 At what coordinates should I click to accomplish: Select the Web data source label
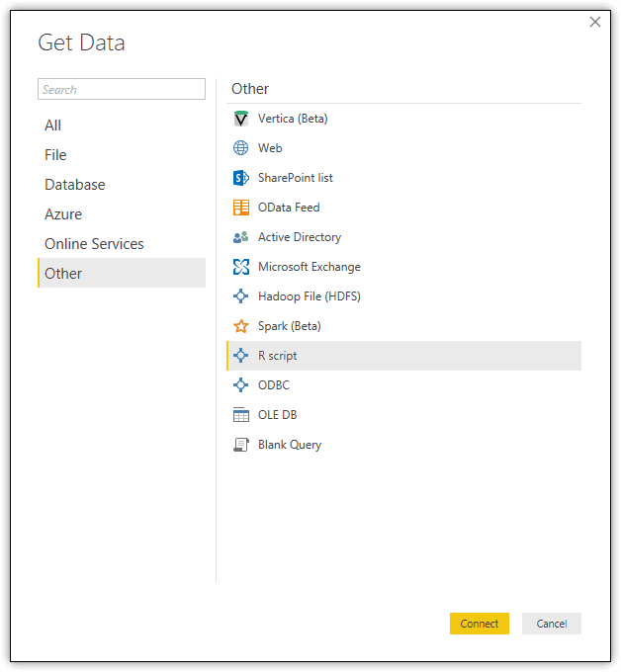click(270, 148)
